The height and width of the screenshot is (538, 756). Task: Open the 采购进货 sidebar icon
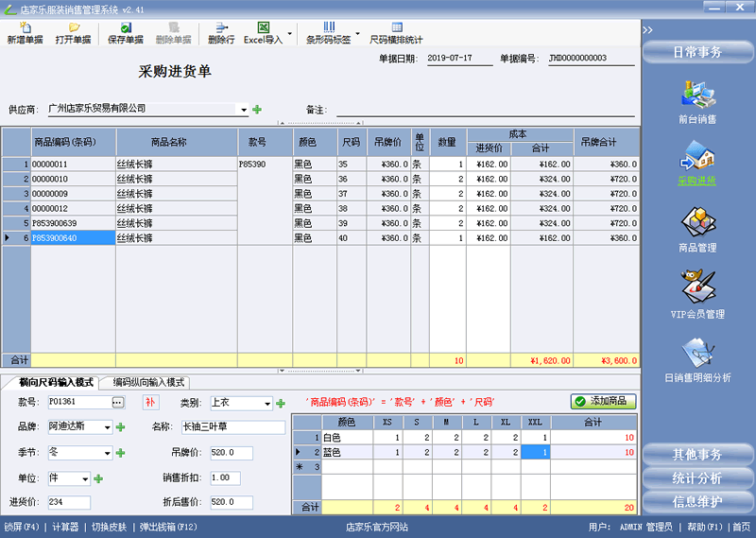coord(697,163)
